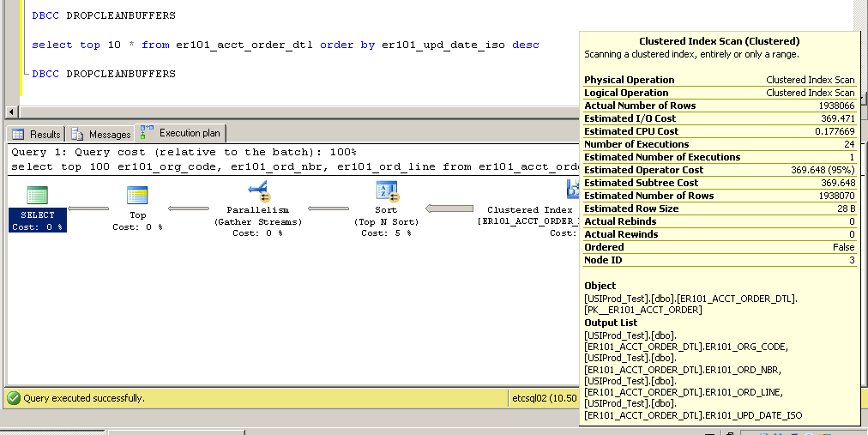Open the Results tab
This screenshot has width=868, height=435.
pos(37,134)
